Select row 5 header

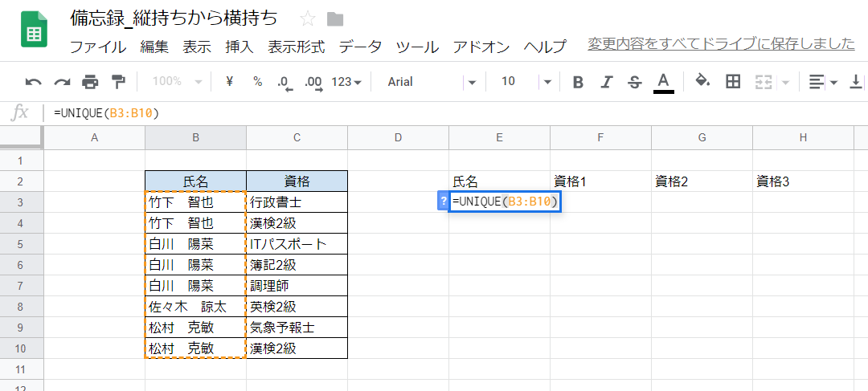point(22,244)
